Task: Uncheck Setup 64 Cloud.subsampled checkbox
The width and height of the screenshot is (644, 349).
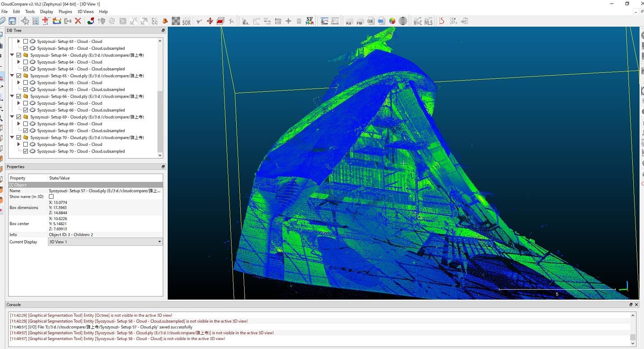Action: pyautogui.click(x=25, y=69)
